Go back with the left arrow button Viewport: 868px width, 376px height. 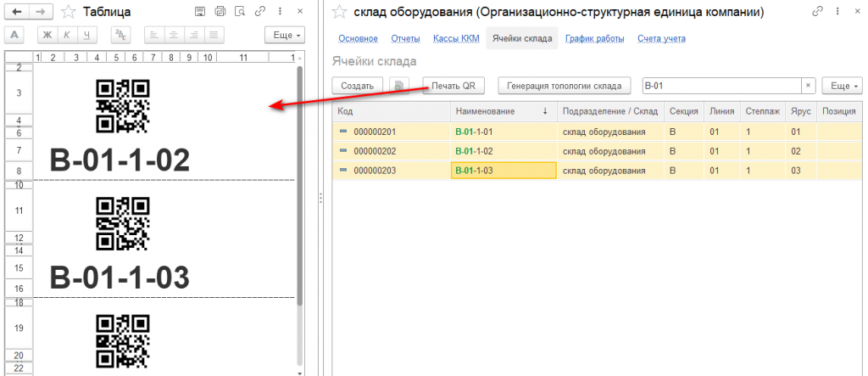tap(17, 11)
